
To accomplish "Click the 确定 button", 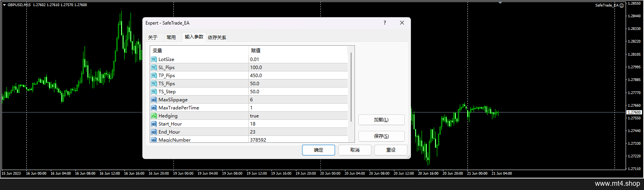I will [x=319, y=150].
